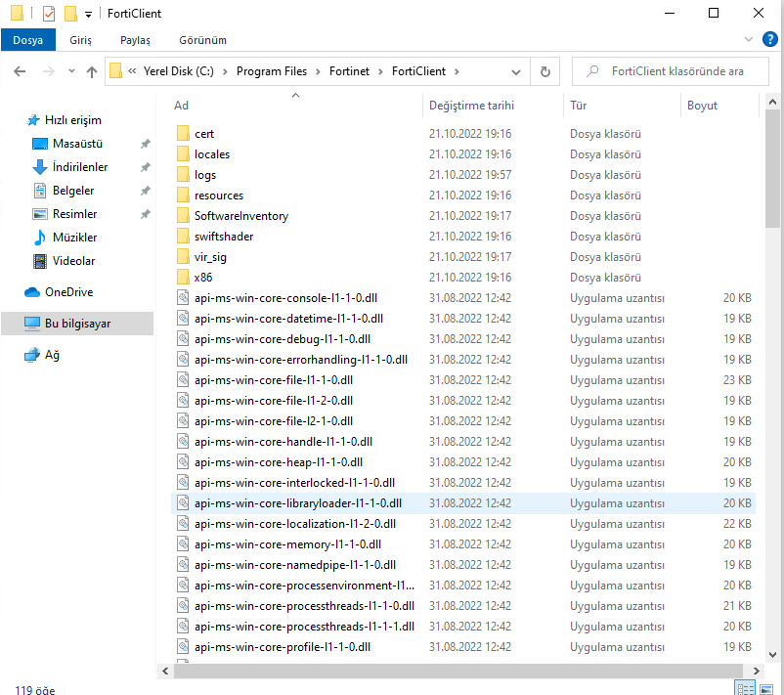Expand the ribbon with the chevron
Viewport: 784px width, 695px height.
749,39
